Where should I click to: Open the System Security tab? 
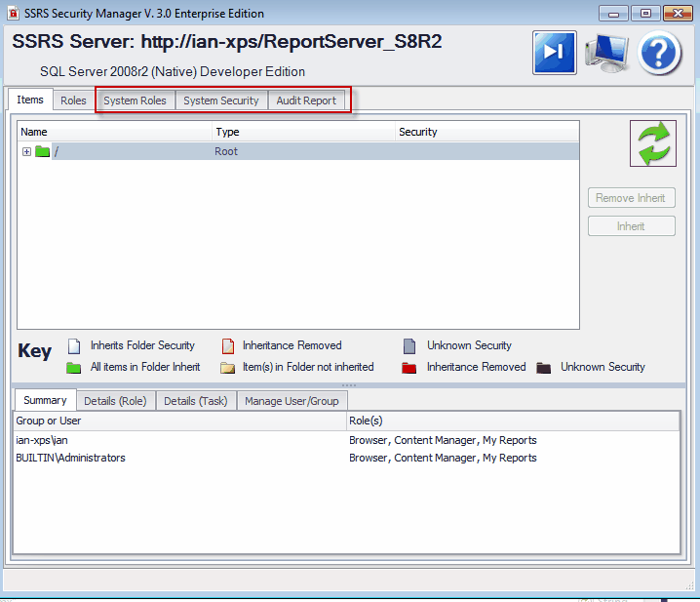coord(221,100)
